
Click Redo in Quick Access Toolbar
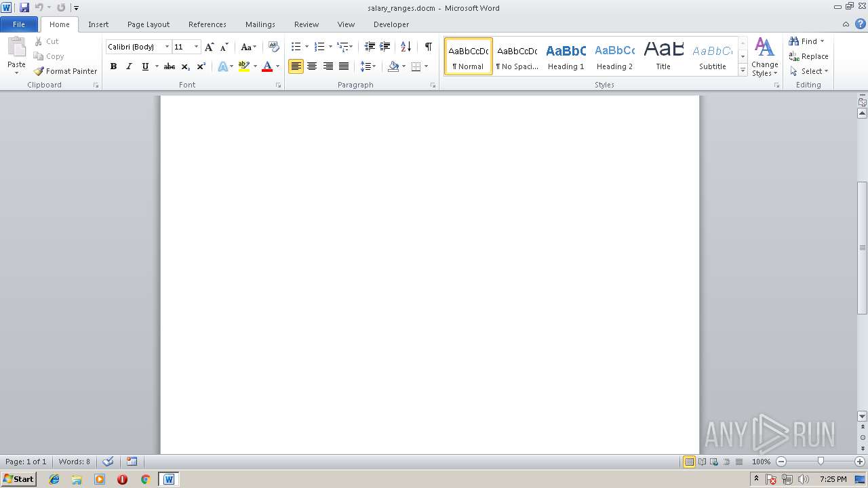(x=61, y=7)
